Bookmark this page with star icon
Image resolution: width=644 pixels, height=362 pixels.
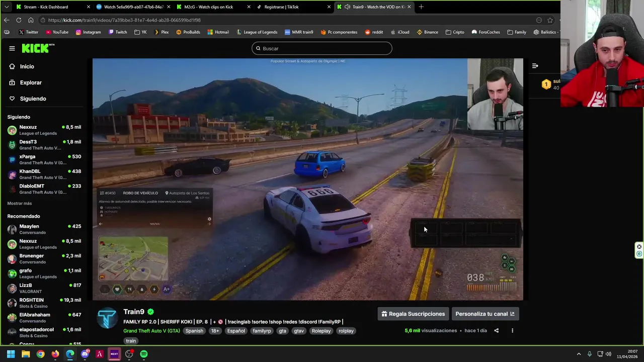click(550, 20)
